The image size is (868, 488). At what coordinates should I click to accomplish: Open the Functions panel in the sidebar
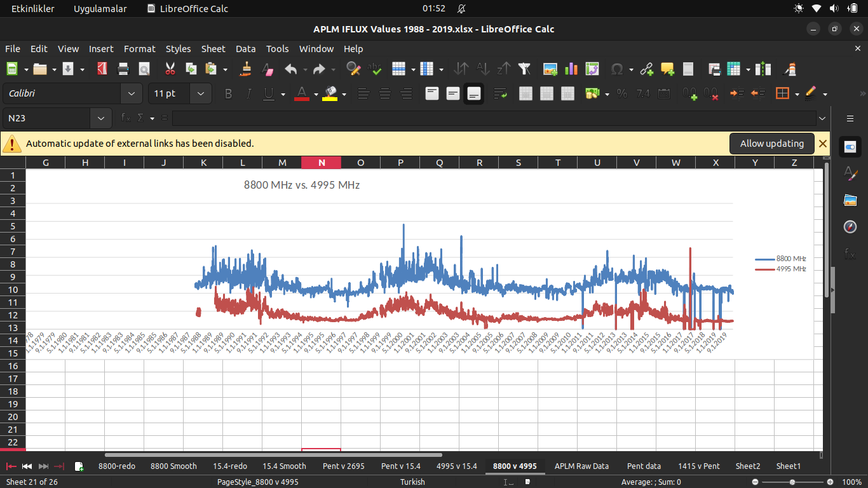pyautogui.click(x=850, y=254)
